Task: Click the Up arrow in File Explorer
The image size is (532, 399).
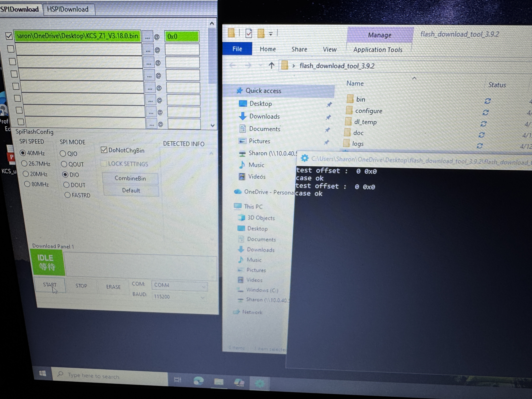Action: click(272, 65)
